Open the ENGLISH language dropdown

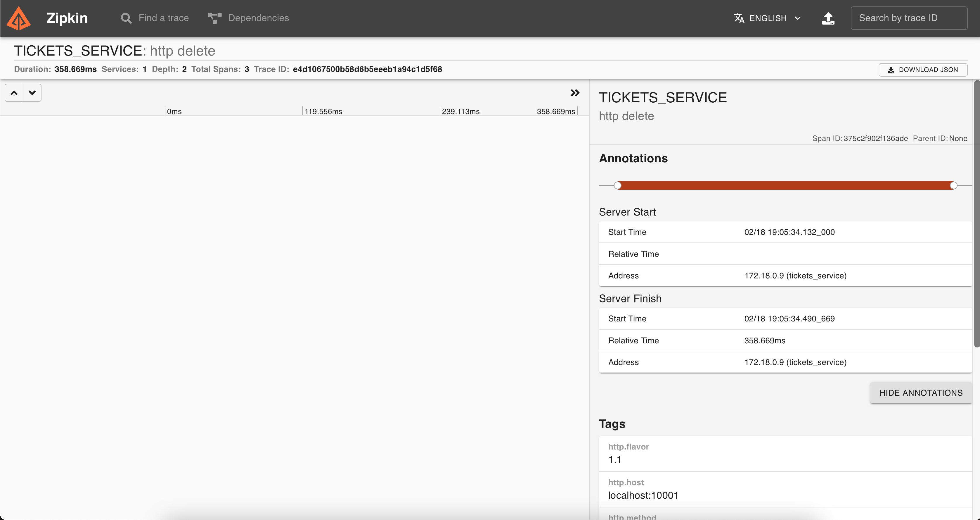coord(768,18)
